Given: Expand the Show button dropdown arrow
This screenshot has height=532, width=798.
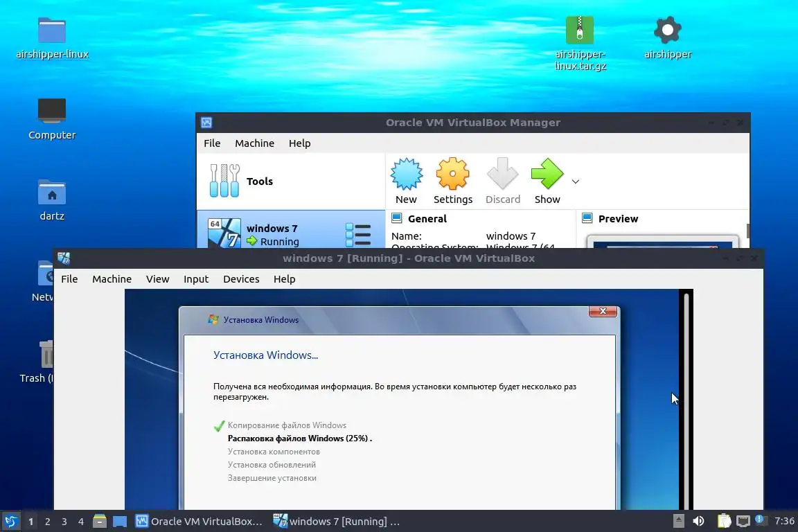Looking at the screenshot, I should tap(576, 181).
